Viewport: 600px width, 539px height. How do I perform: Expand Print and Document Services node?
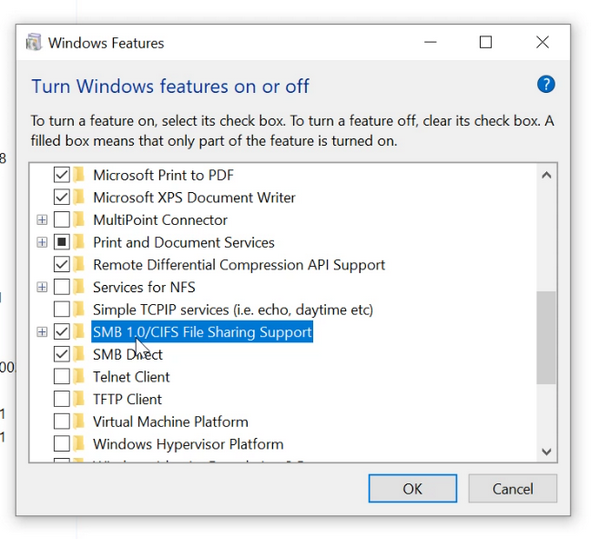tap(42, 242)
